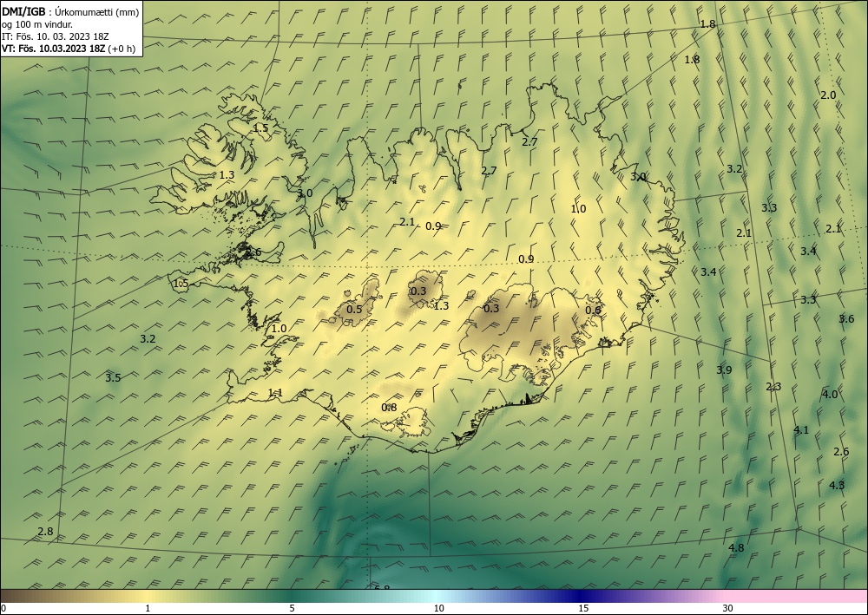This screenshot has height=615, width=868.
Task: Click the 4.3 precipitation value
Action: click(837, 485)
